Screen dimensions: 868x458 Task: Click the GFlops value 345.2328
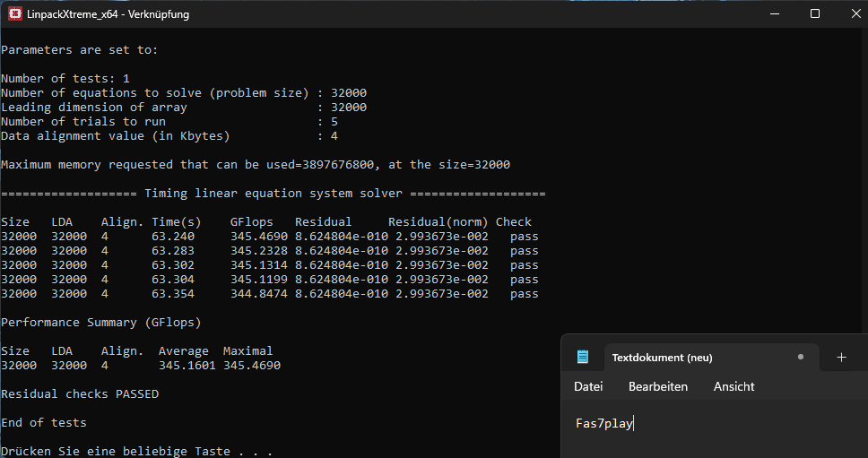[x=259, y=251]
